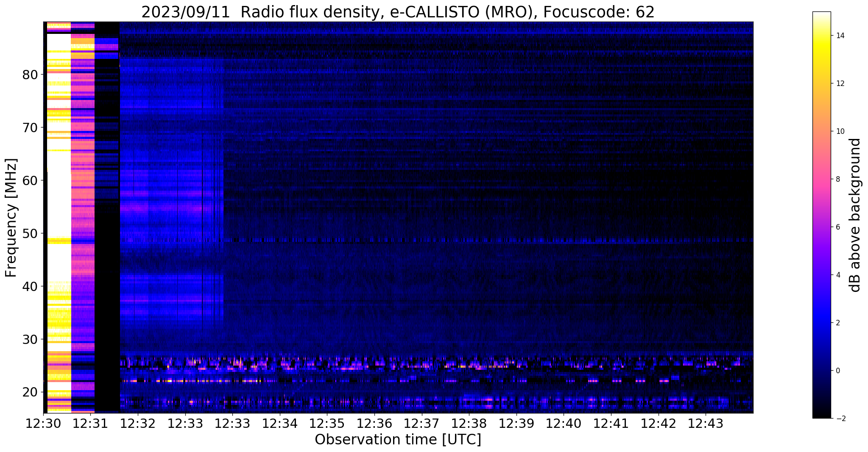Click the colorbar tick value 14
Viewport: 868px width, 452px height.
[x=840, y=36]
